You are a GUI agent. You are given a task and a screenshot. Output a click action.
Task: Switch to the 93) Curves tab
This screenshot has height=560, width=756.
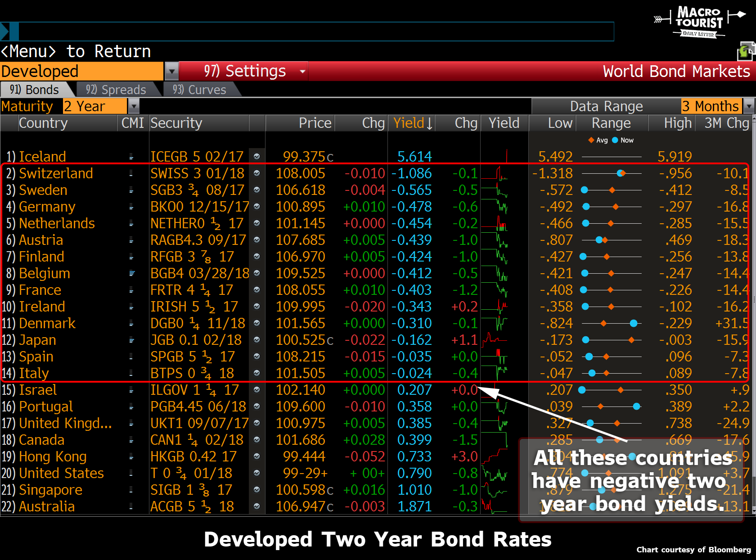pos(199,90)
